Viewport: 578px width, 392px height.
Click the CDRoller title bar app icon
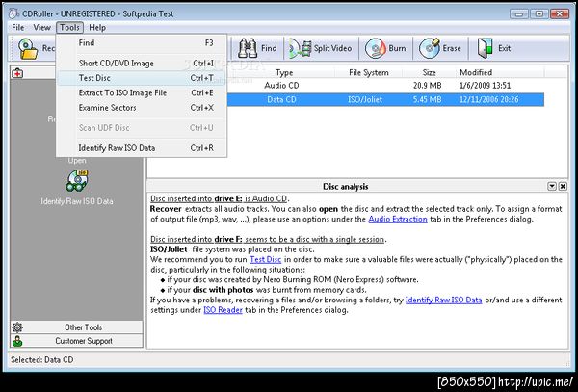pyautogui.click(x=13, y=13)
